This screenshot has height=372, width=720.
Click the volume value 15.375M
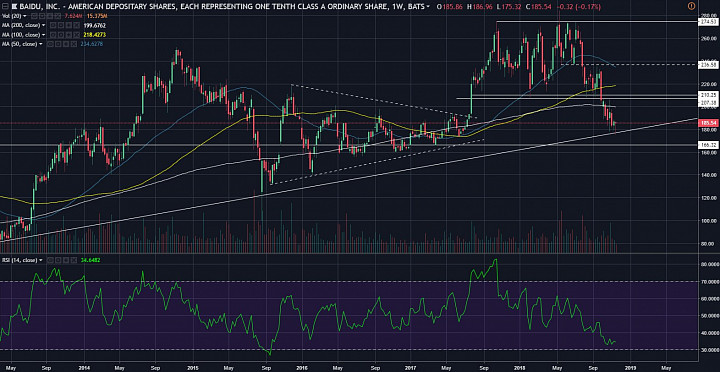click(x=97, y=16)
